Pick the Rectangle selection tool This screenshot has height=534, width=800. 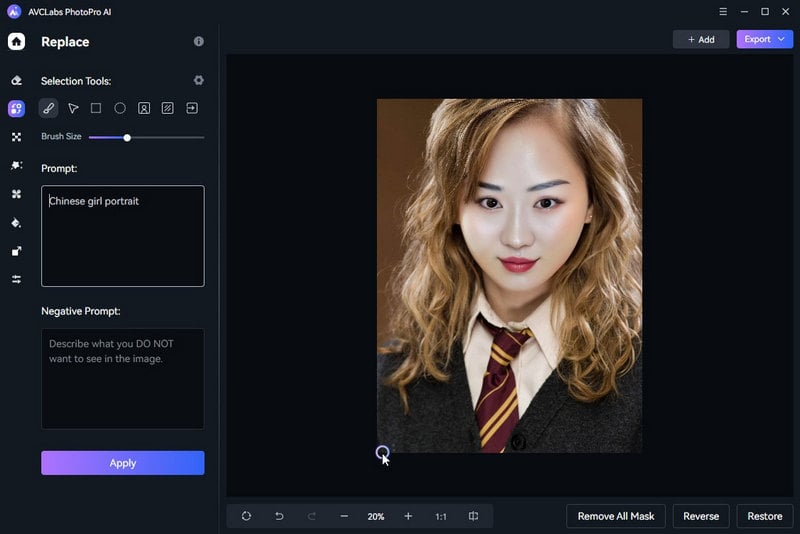pyautogui.click(x=96, y=108)
